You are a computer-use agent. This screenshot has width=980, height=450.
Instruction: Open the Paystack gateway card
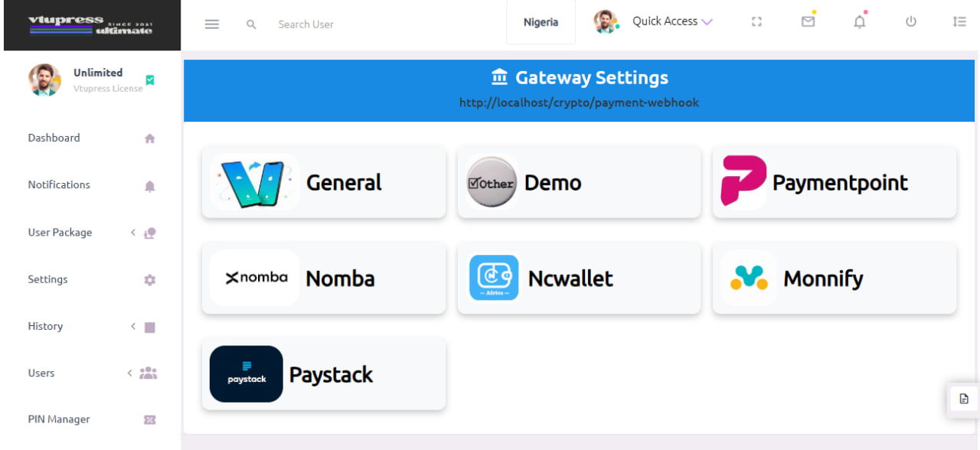[x=323, y=374]
